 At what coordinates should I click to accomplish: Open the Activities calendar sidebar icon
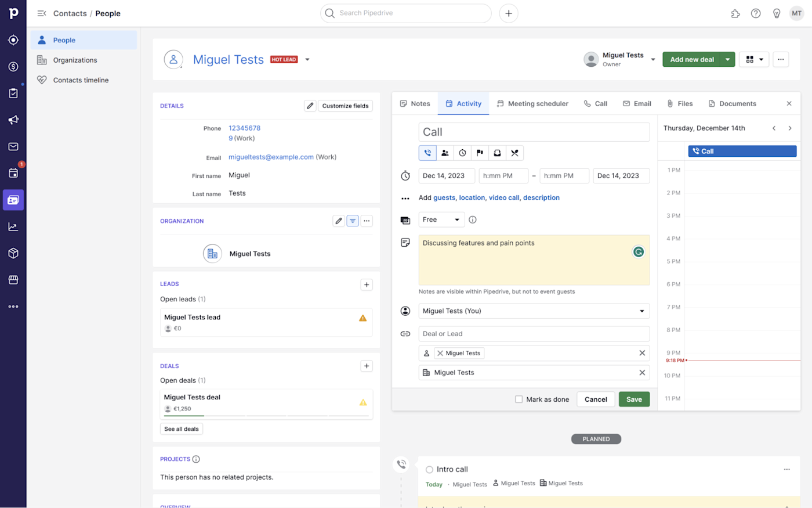tap(13, 173)
